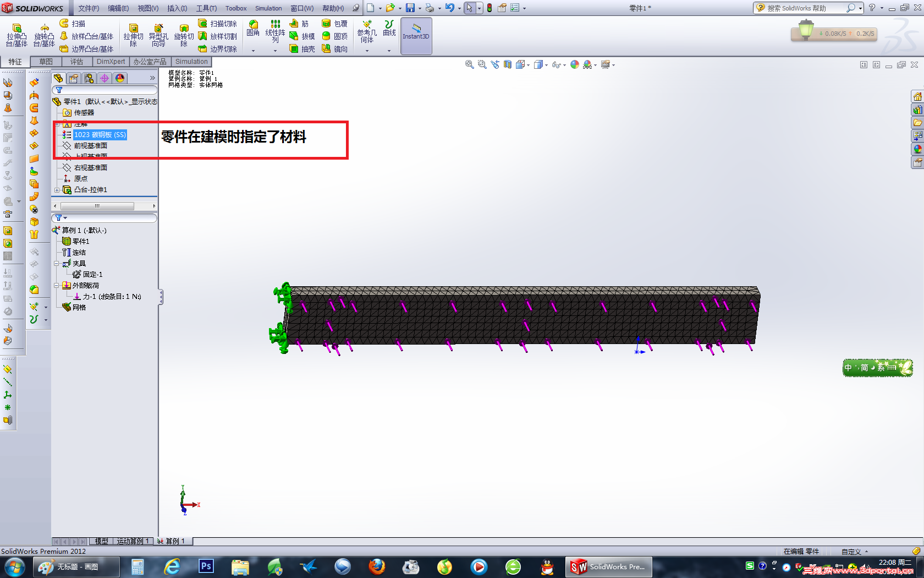Toggle the Instant3D button

[416, 36]
